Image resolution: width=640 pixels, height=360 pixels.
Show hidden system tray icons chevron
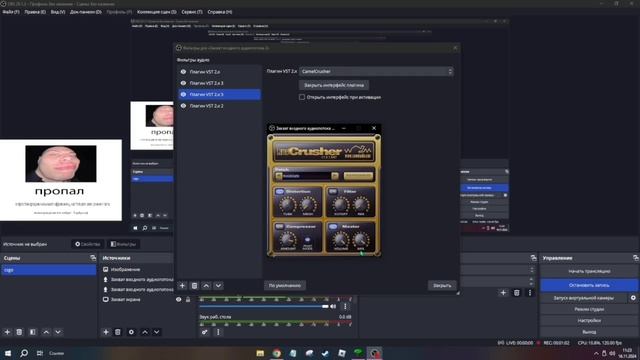tap(596, 353)
